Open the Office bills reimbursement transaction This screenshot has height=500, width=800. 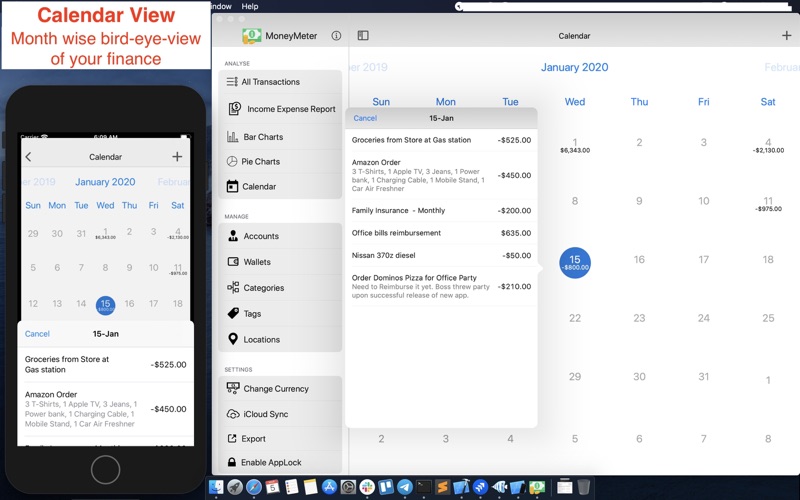441,233
